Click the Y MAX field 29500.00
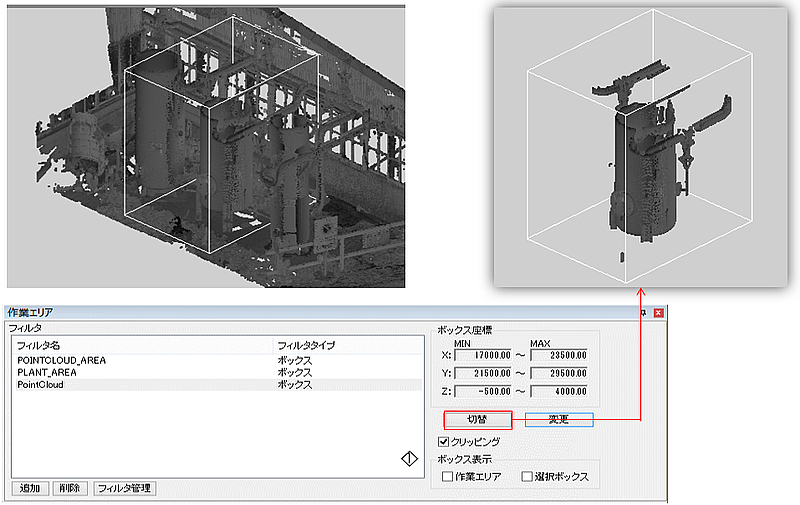Viewport: 800px width, 505px height. coord(559,373)
